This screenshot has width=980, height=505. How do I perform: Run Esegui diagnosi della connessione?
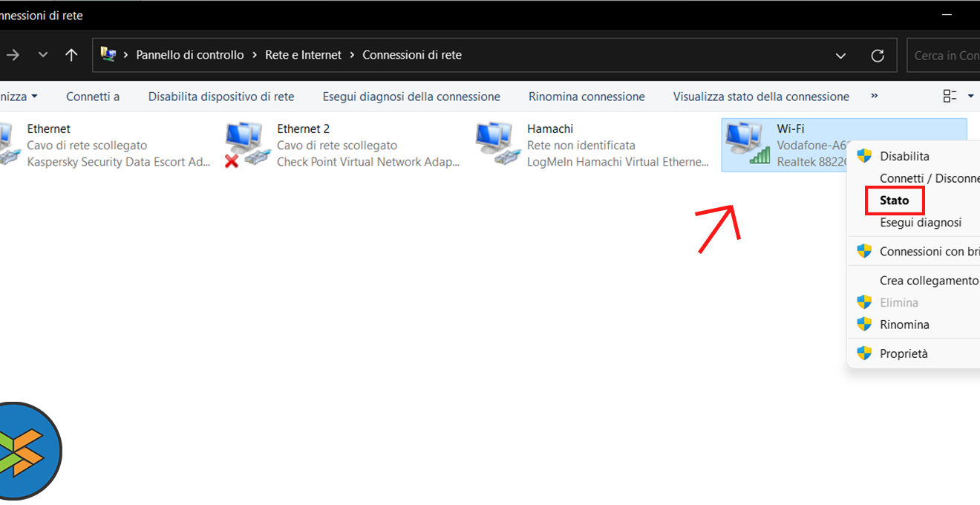(411, 97)
